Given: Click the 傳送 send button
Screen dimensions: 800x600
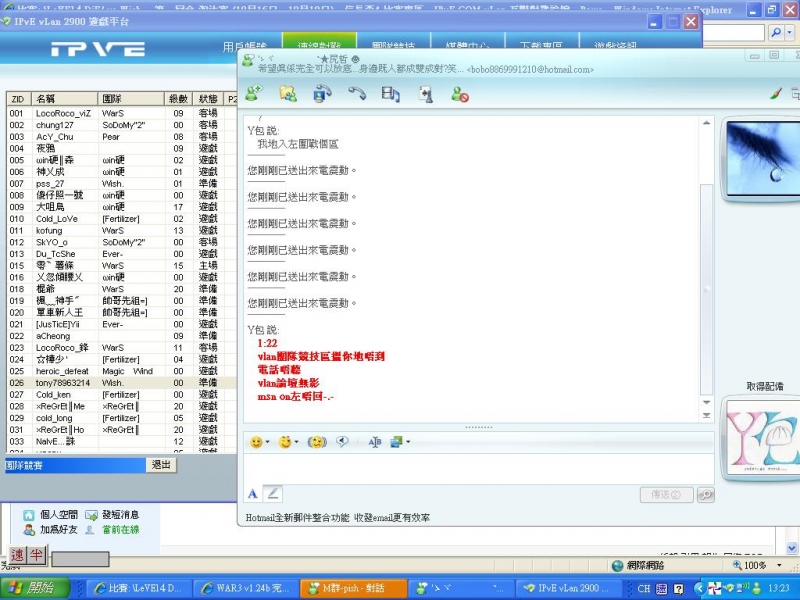Looking at the screenshot, I should 666,494.
